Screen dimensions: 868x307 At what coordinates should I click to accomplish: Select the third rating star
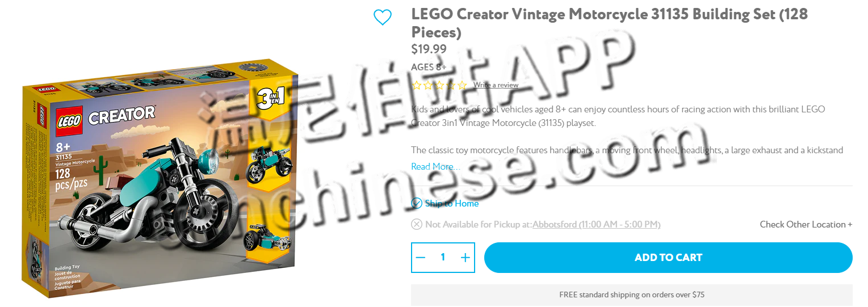tap(439, 85)
